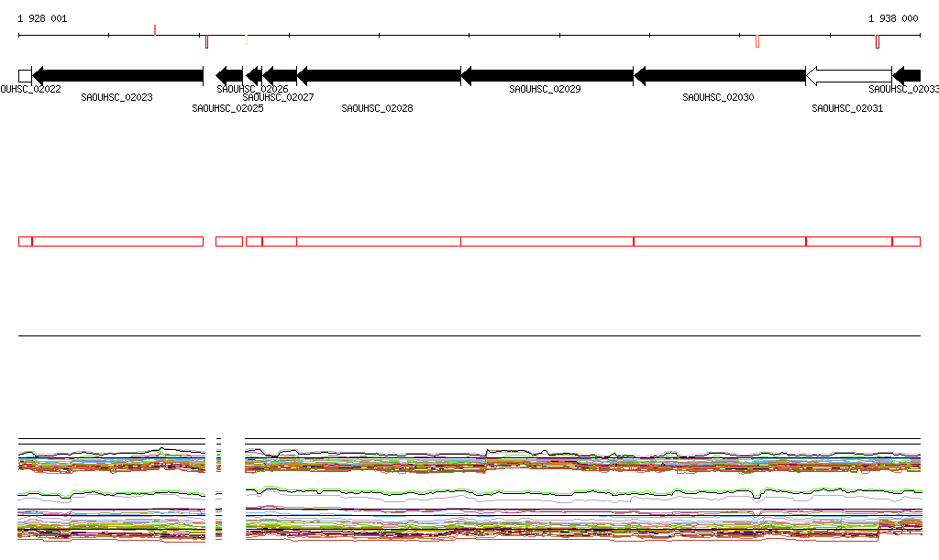939x560 pixels.
Task: Select the SAOUHSC_02028 gene arrow
Action: (x=379, y=76)
